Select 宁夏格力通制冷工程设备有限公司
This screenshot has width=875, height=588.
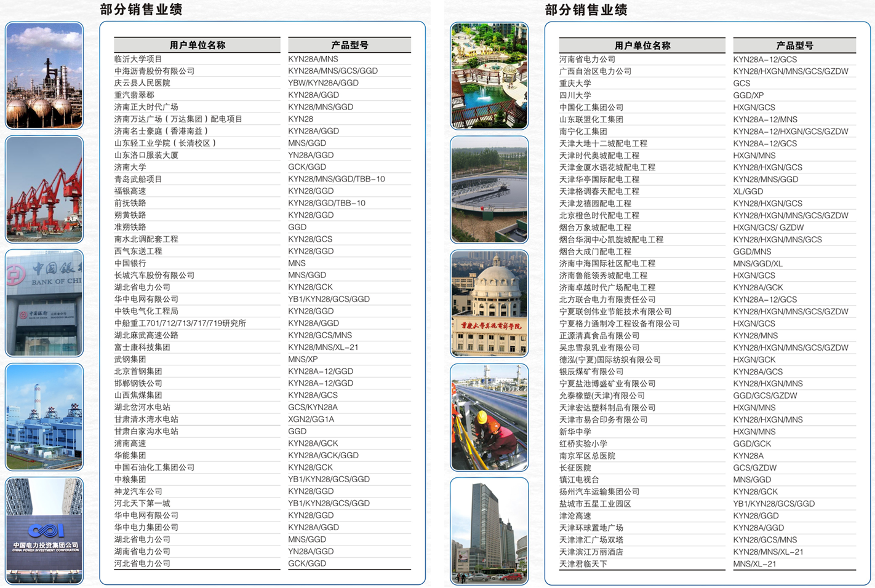coord(620,324)
